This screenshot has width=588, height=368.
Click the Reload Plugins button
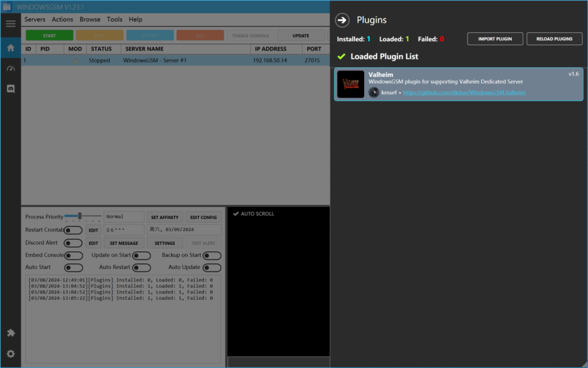click(x=554, y=39)
